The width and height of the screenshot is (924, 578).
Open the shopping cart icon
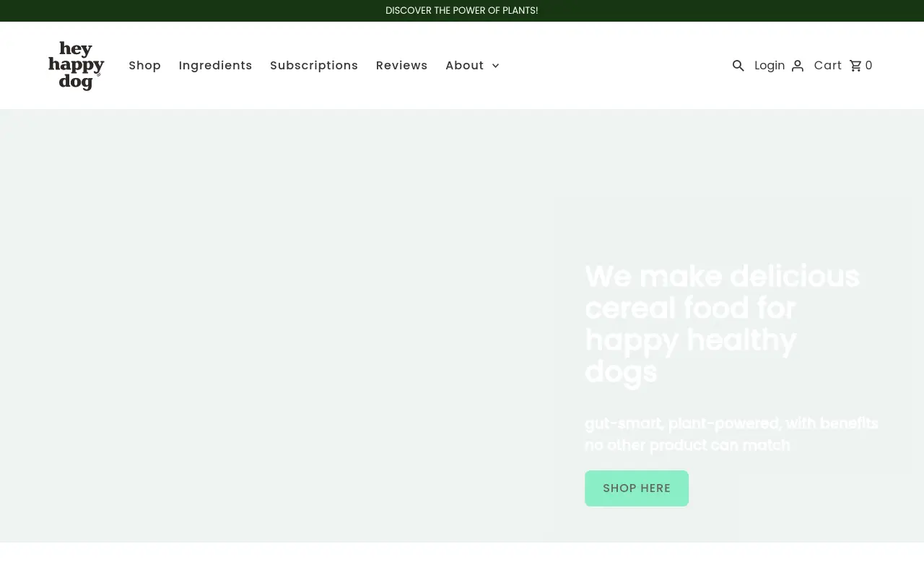855,66
